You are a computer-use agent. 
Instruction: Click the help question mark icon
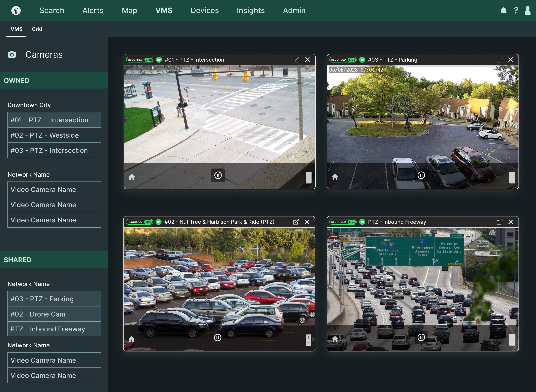pos(516,10)
